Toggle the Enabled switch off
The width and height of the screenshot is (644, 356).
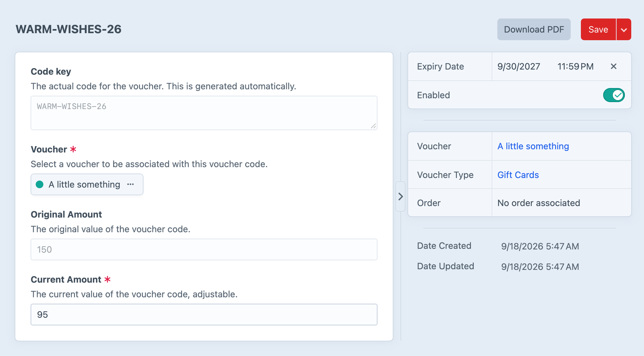(x=614, y=95)
